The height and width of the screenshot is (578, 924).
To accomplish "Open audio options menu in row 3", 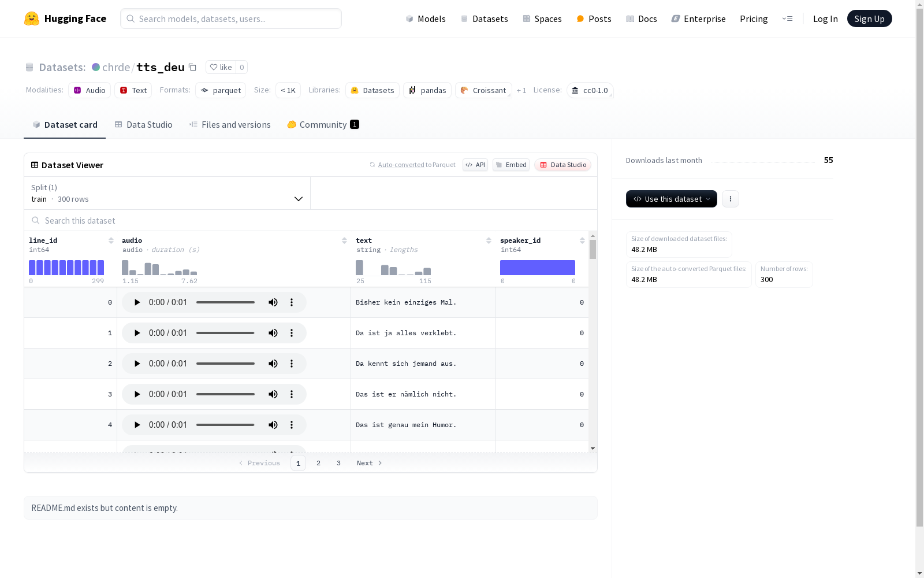I will pyautogui.click(x=292, y=394).
